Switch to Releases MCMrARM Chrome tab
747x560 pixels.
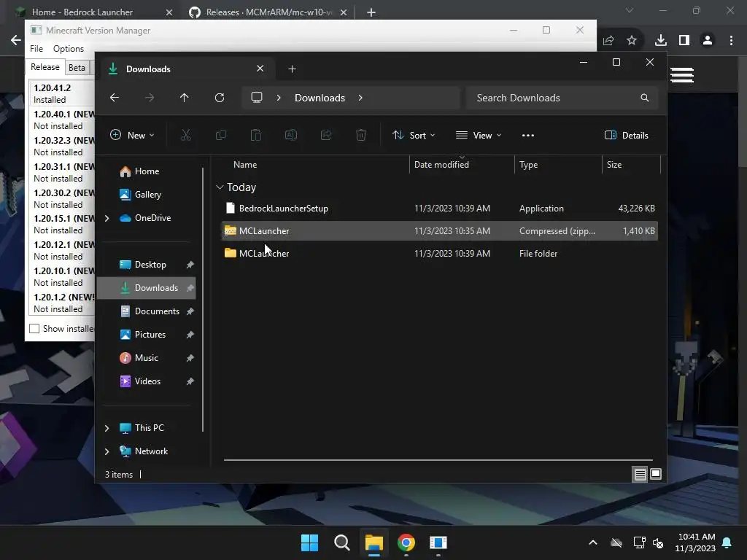tap(268, 12)
